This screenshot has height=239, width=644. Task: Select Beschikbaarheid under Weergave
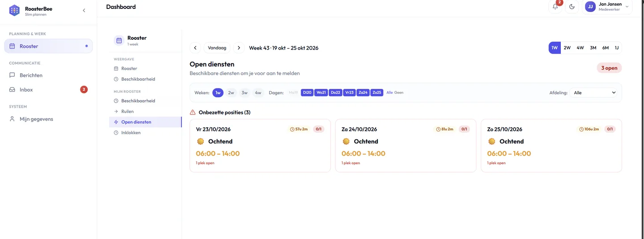(145, 79)
